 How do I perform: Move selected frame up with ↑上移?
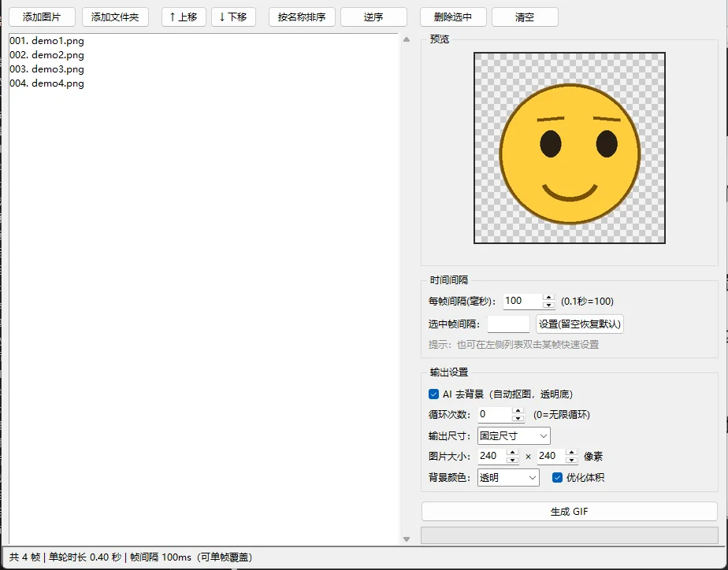click(184, 17)
